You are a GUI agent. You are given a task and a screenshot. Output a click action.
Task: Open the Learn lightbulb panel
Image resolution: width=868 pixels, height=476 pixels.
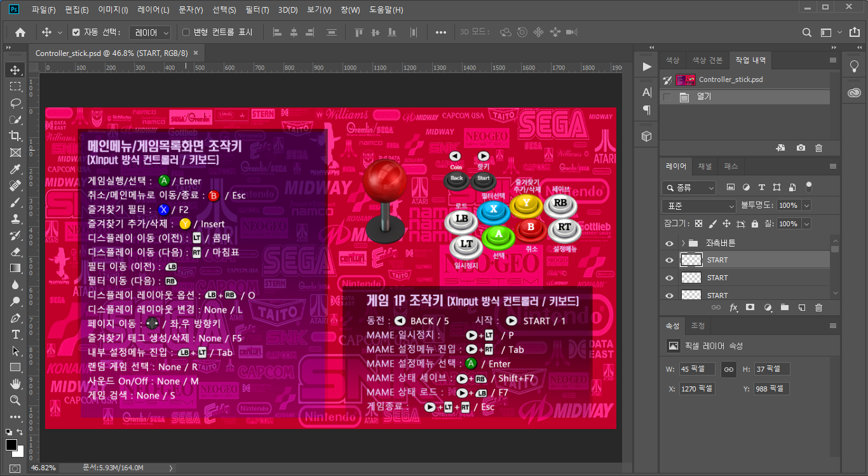pyautogui.click(x=854, y=65)
